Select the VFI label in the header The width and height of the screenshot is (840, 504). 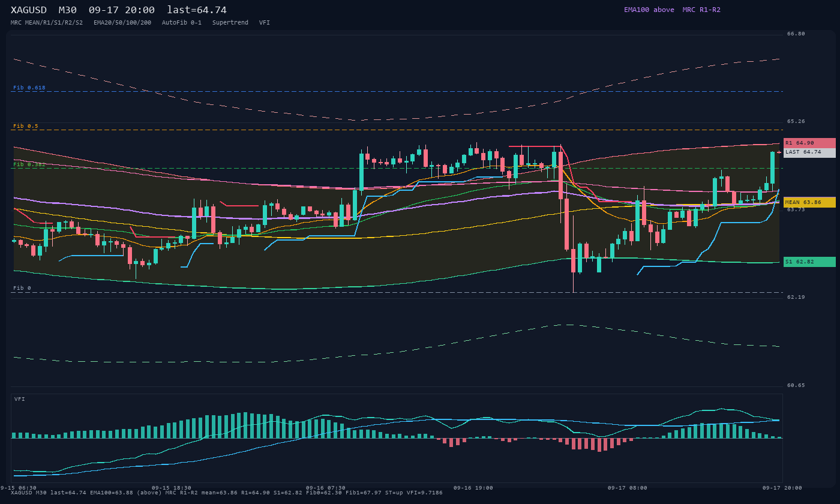(x=265, y=23)
